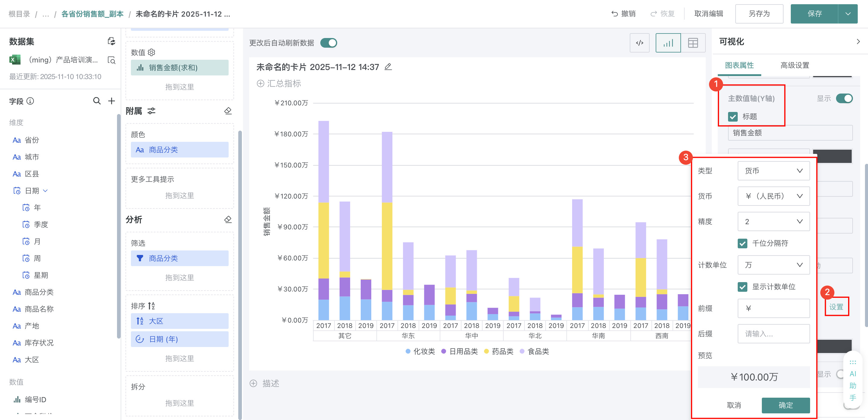Viewport: 868px width, 420px height.
Task: Click the dataset refresh icon
Action: tap(111, 41)
